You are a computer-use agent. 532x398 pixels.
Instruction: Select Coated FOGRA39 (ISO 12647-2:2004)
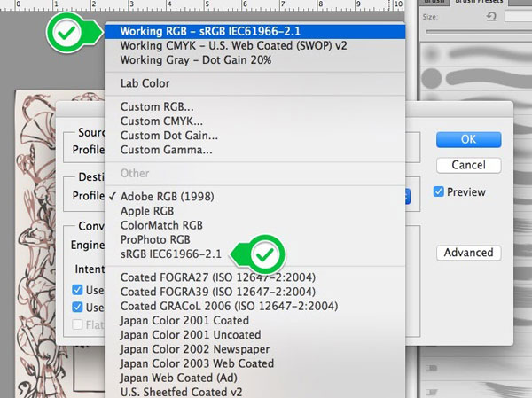(x=254, y=292)
